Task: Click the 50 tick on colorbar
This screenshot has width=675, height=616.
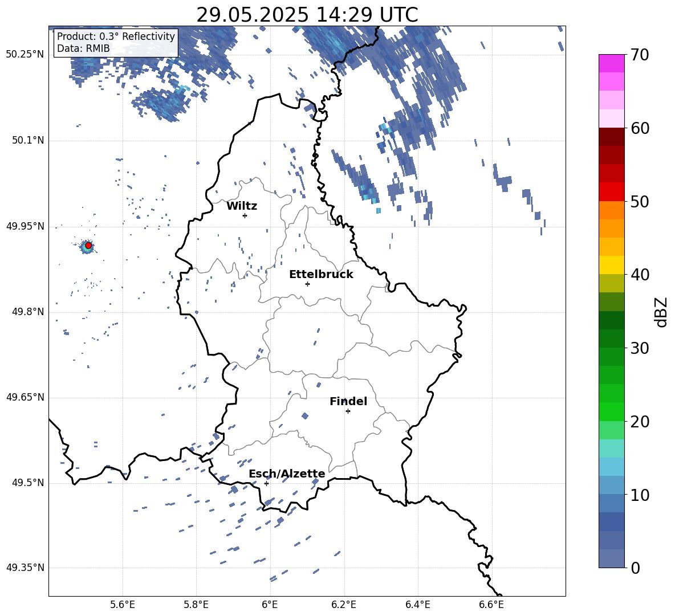Action: [x=640, y=201]
